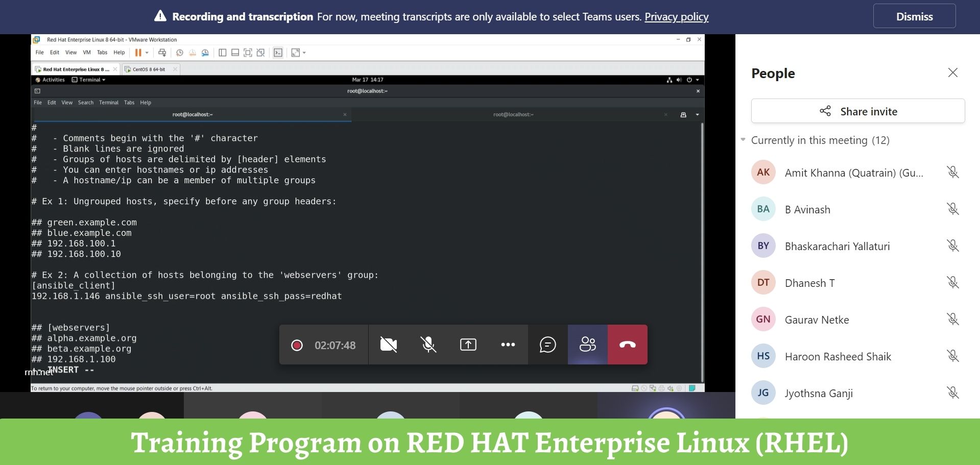Image resolution: width=980 pixels, height=465 pixels.
Task: Select Haroon Rasheed Shaik in People list
Action: (x=858, y=356)
